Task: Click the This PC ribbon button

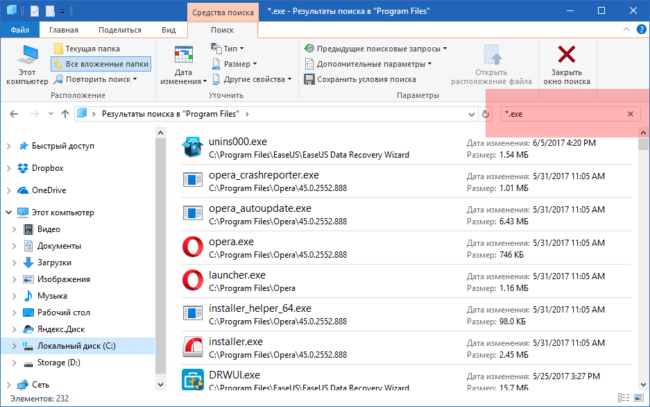Action: click(x=27, y=65)
